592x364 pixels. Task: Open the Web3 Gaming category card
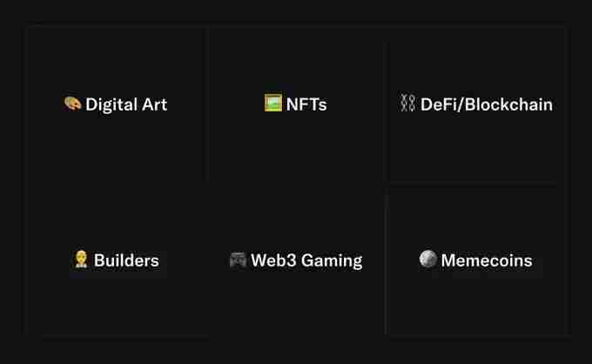point(296,296)
